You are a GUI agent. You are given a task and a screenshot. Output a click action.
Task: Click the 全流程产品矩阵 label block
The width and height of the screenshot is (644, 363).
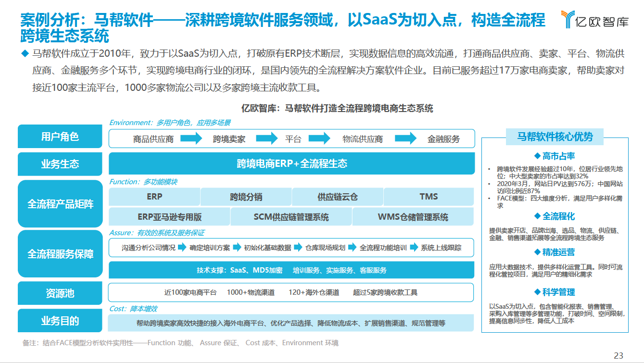(60, 204)
